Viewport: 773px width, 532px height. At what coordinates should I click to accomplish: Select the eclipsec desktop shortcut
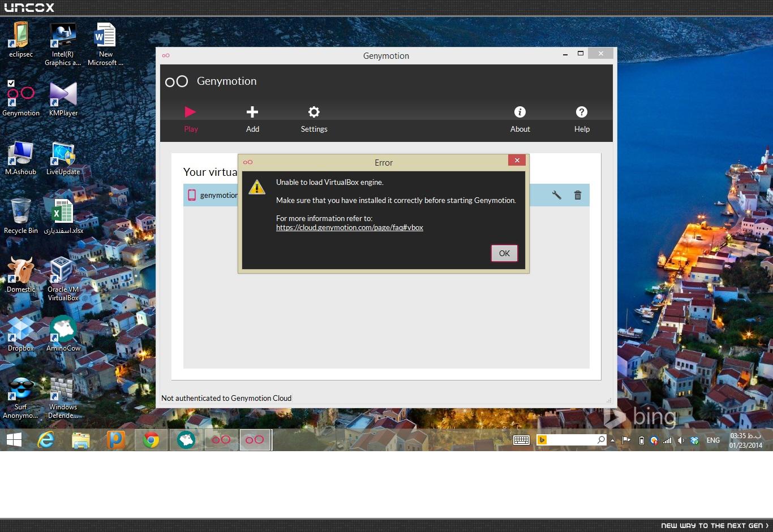(x=21, y=40)
